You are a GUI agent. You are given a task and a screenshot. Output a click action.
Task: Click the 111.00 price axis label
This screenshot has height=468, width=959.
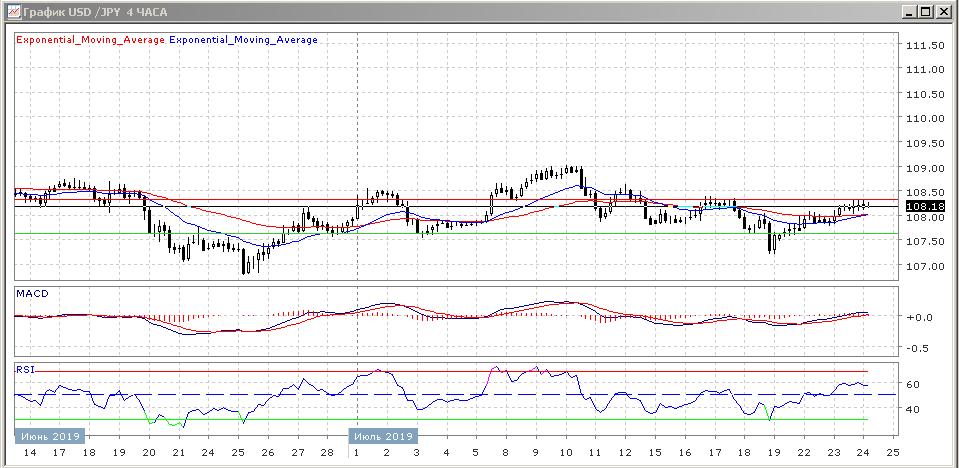924,70
